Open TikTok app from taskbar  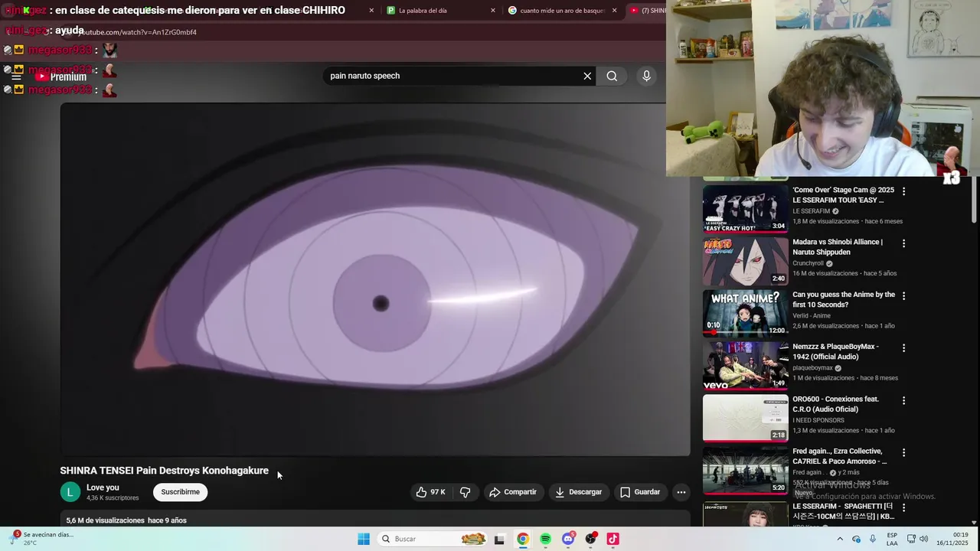[612, 539]
